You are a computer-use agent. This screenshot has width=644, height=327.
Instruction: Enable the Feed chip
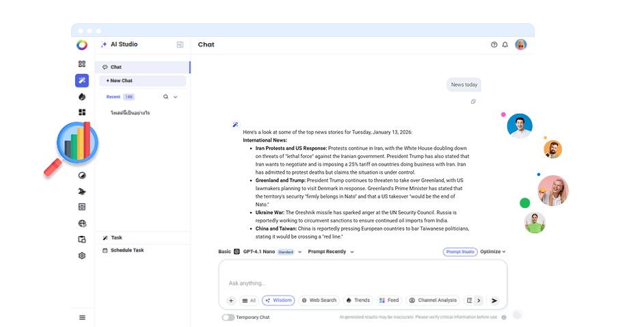tap(389, 300)
